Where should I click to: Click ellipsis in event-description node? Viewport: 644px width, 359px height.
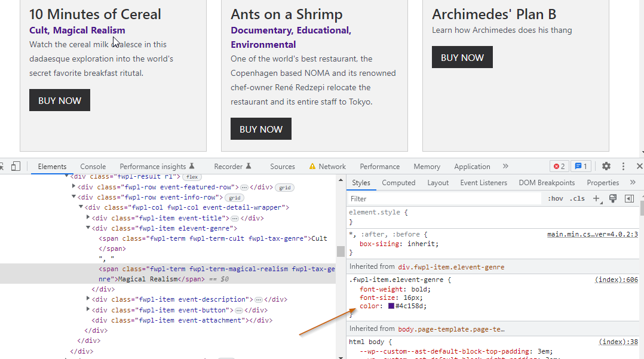click(258, 300)
